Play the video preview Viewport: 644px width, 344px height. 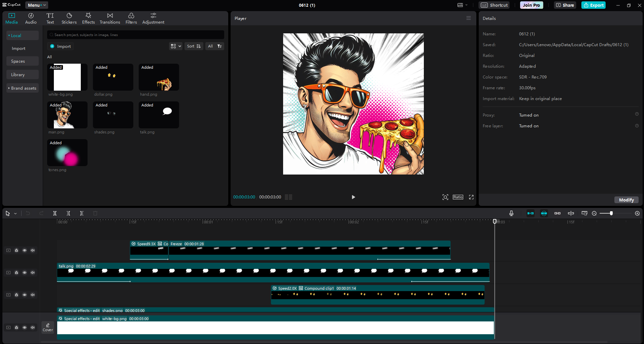tap(353, 197)
